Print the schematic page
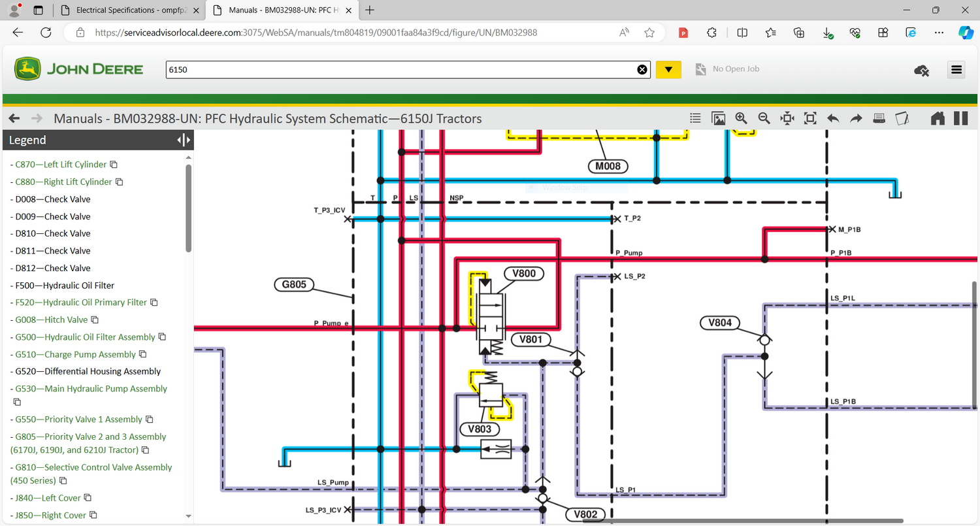The height and width of the screenshot is (526, 980). coord(879,118)
